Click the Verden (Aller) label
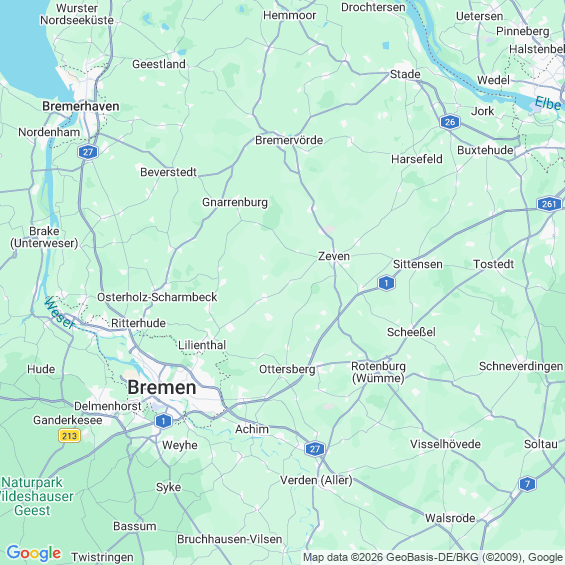Screen dimensions: 565x565 pyautogui.click(x=316, y=480)
